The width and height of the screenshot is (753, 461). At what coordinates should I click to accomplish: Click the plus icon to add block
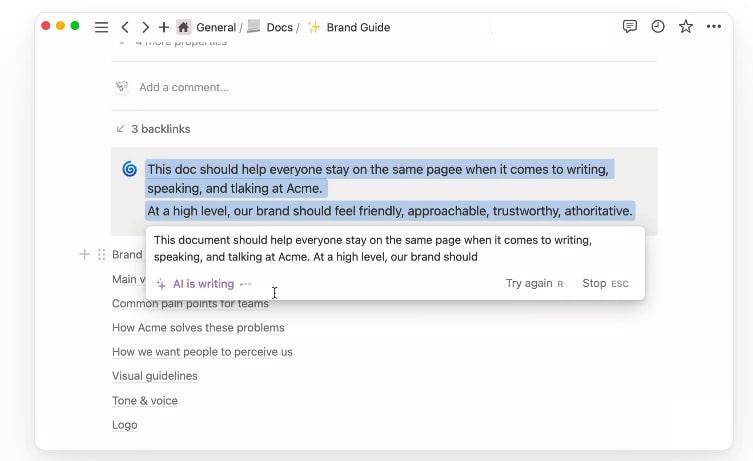click(85, 255)
